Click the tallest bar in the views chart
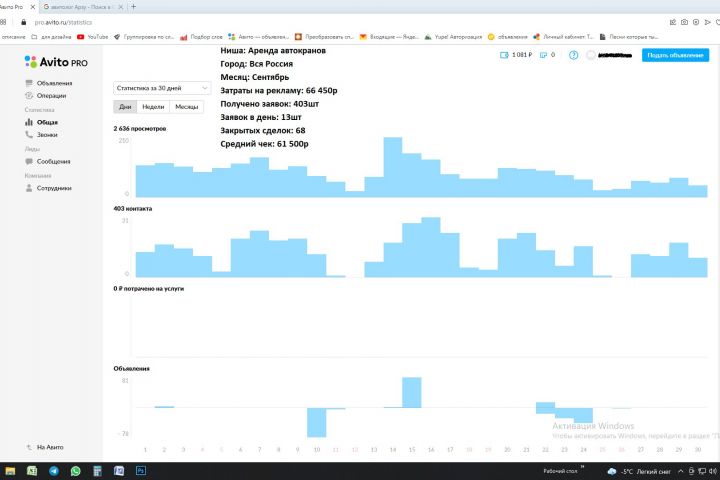Image resolution: width=720 pixels, height=480 pixels. tap(393, 167)
